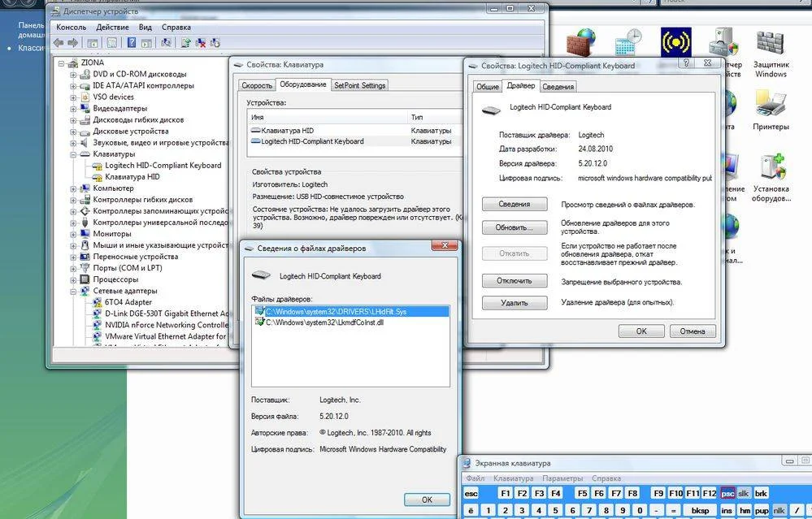This screenshot has width=812, height=519.
Task: Switch to the Скорость tab
Action: point(257,85)
